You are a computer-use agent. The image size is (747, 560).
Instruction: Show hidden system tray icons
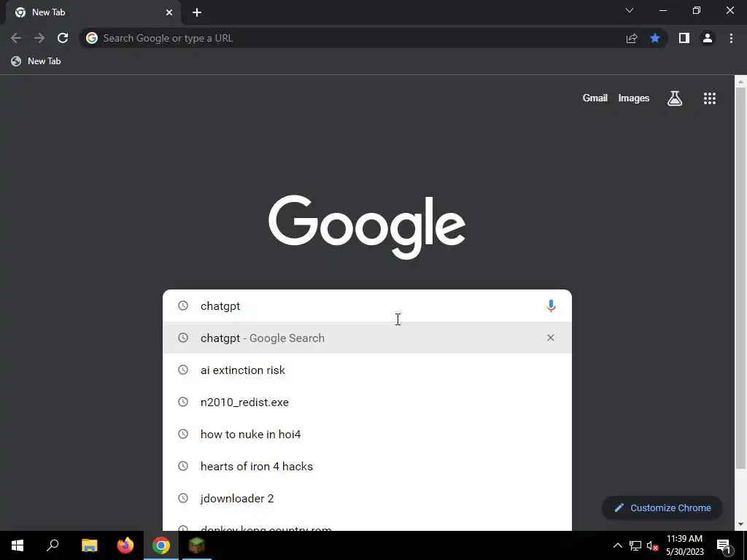[x=617, y=545]
